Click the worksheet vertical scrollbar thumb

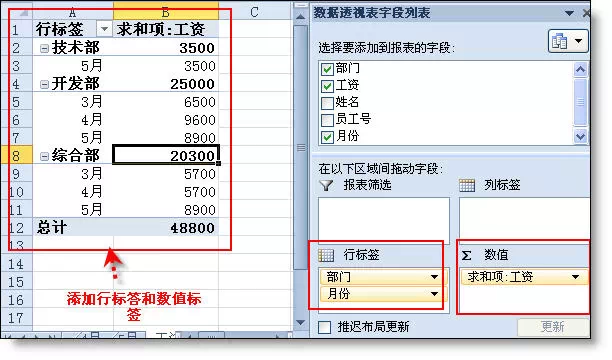(301, 147)
